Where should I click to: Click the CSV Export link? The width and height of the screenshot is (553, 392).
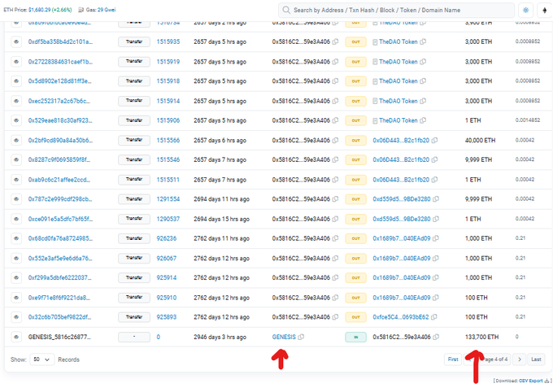(531, 381)
